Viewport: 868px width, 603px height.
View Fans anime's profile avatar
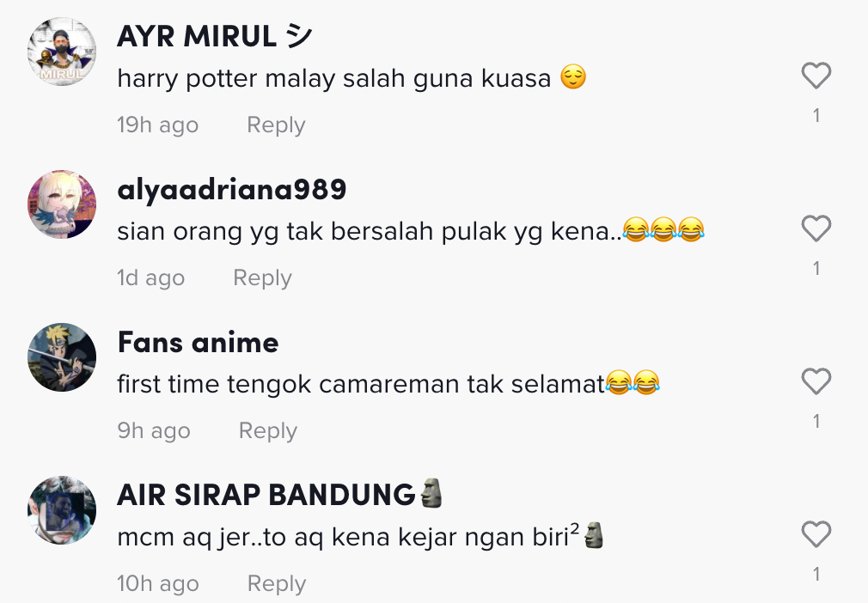click(x=62, y=357)
